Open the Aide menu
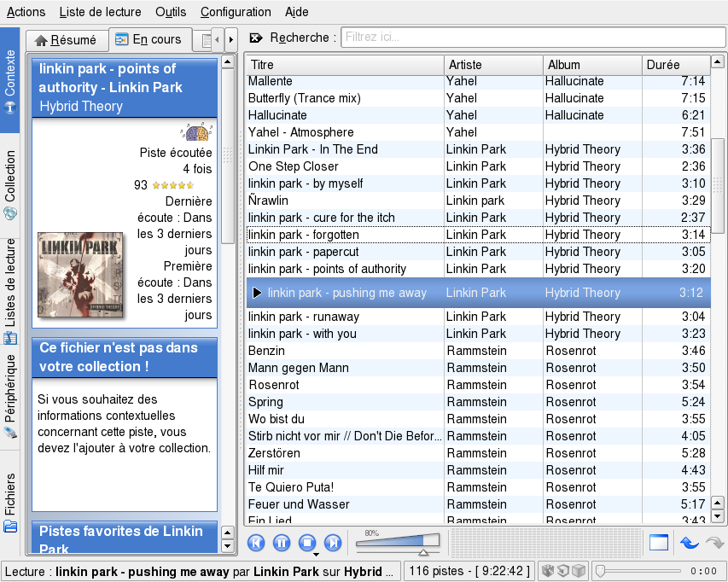The height and width of the screenshot is (582, 728). 297,12
